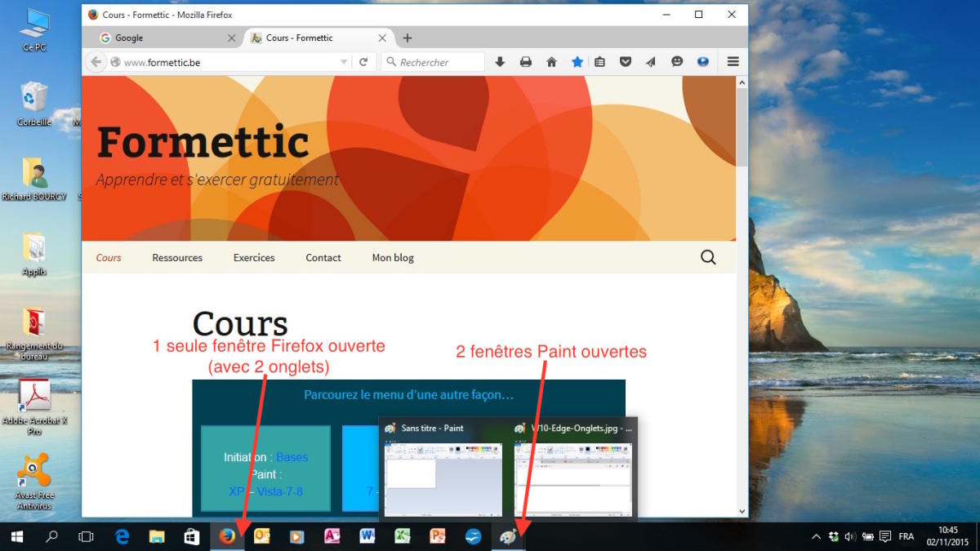The image size is (980, 551).
Task: Open the Contact menu item
Action: coord(323,258)
